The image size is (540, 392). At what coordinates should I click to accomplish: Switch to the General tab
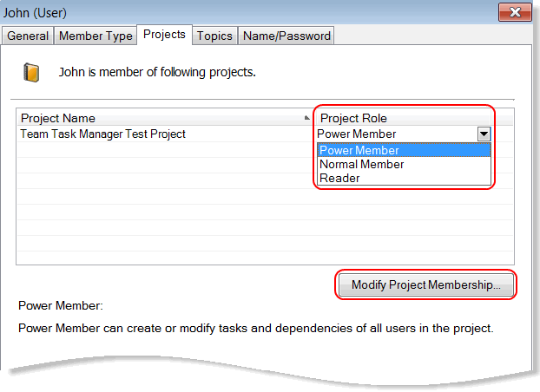tap(28, 36)
